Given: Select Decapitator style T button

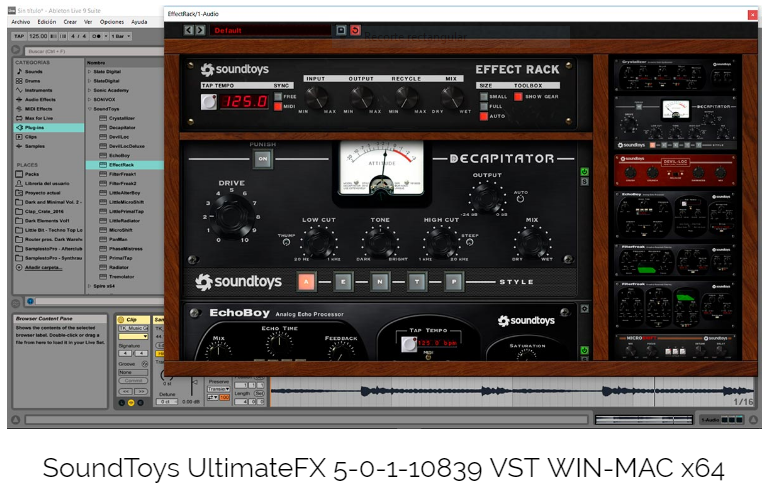Looking at the screenshot, I should pos(417,282).
